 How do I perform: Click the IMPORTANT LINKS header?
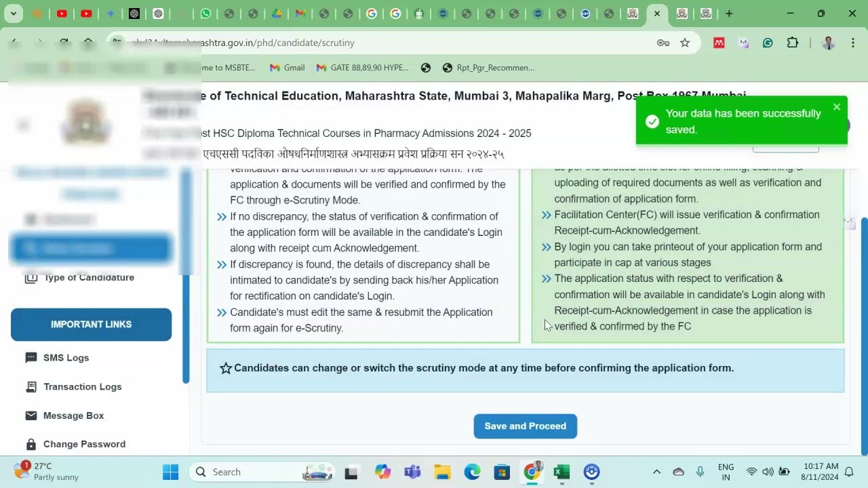(x=91, y=325)
